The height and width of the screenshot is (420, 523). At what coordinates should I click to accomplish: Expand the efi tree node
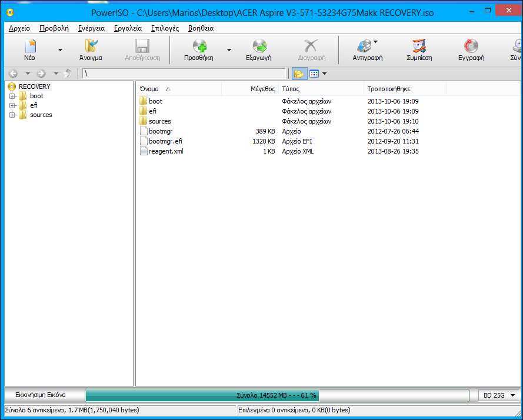pyautogui.click(x=12, y=105)
